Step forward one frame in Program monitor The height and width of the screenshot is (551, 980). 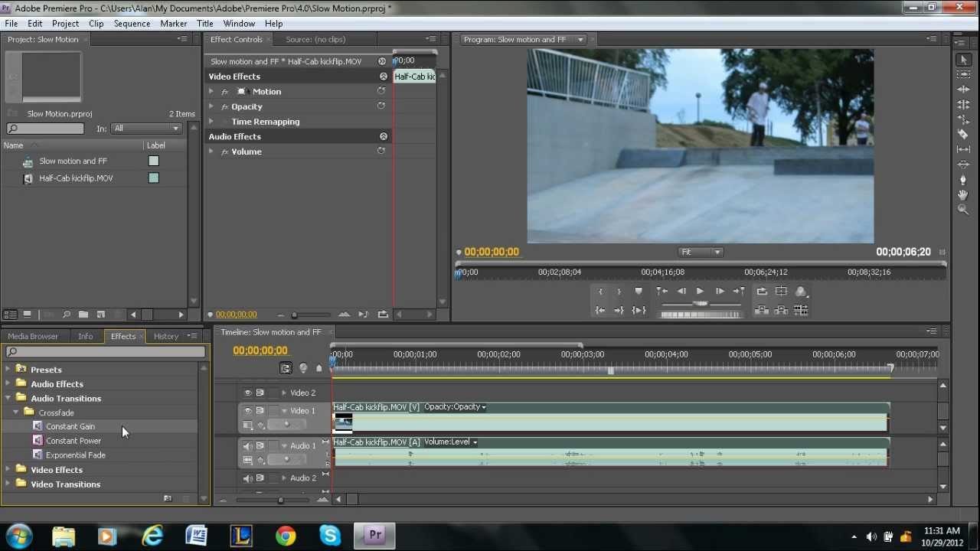(x=720, y=291)
